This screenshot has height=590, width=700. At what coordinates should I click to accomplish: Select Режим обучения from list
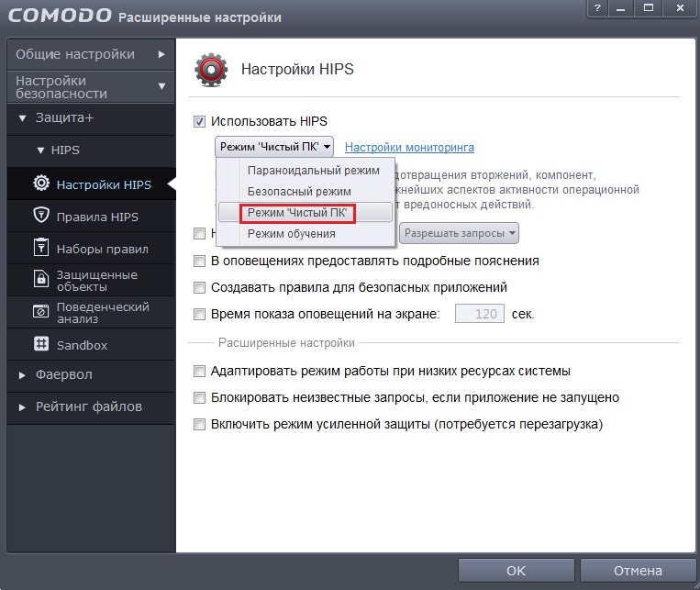click(306, 234)
